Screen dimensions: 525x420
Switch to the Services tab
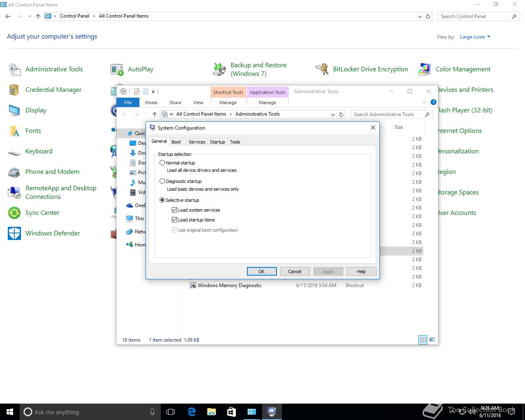coord(197,142)
